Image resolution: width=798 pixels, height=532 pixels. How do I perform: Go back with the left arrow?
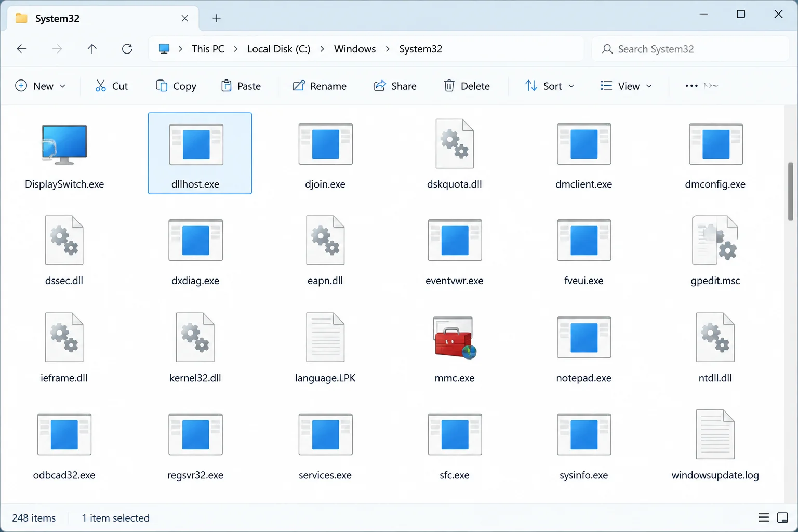pyautogui.click(x=22, y=49)
